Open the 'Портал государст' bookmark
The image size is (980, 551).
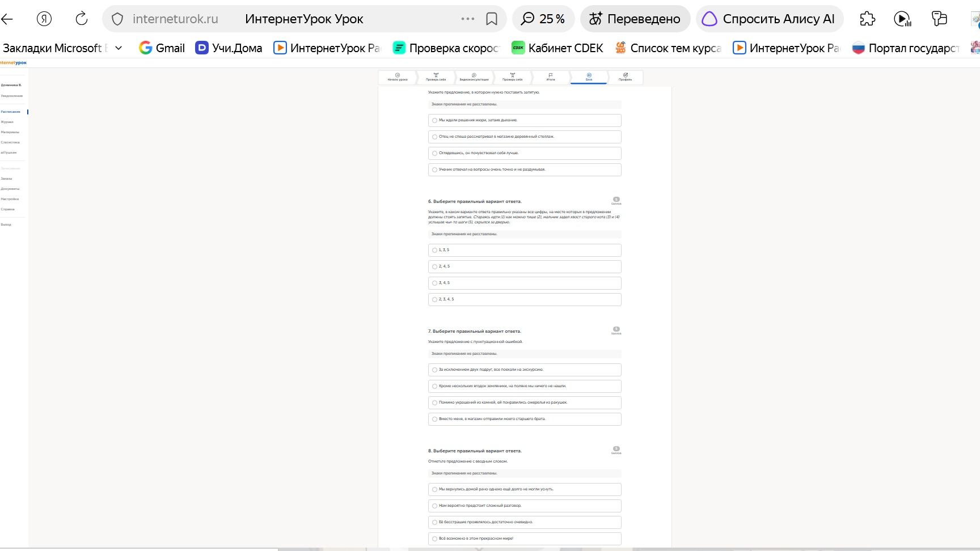coord(906,48)
